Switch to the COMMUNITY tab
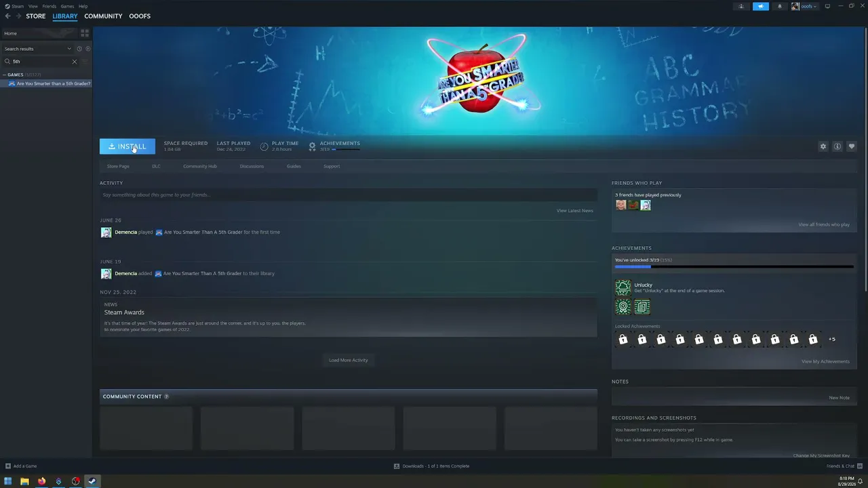The image size is (868, 488). pos(103,16)
